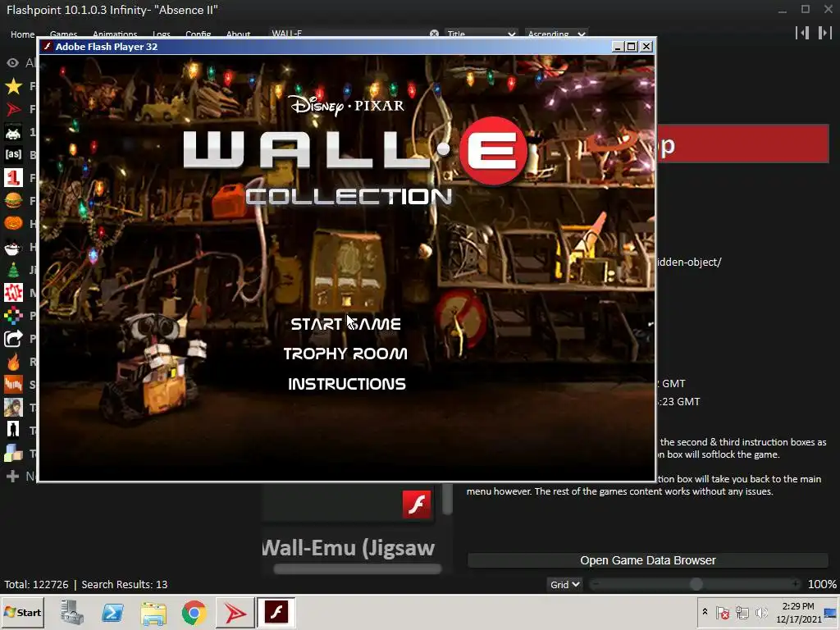840x630 pixels.
Task: Open the Logs tab
Action: (162, 34)
